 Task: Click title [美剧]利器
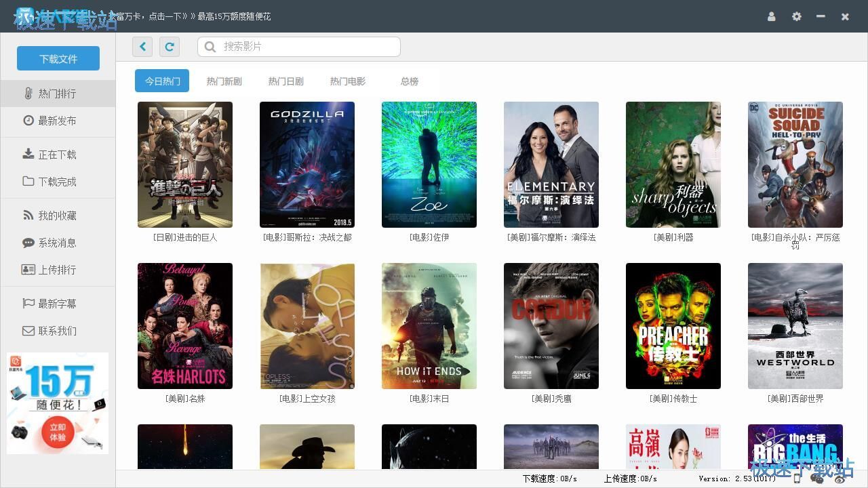[x=673, y=237]
